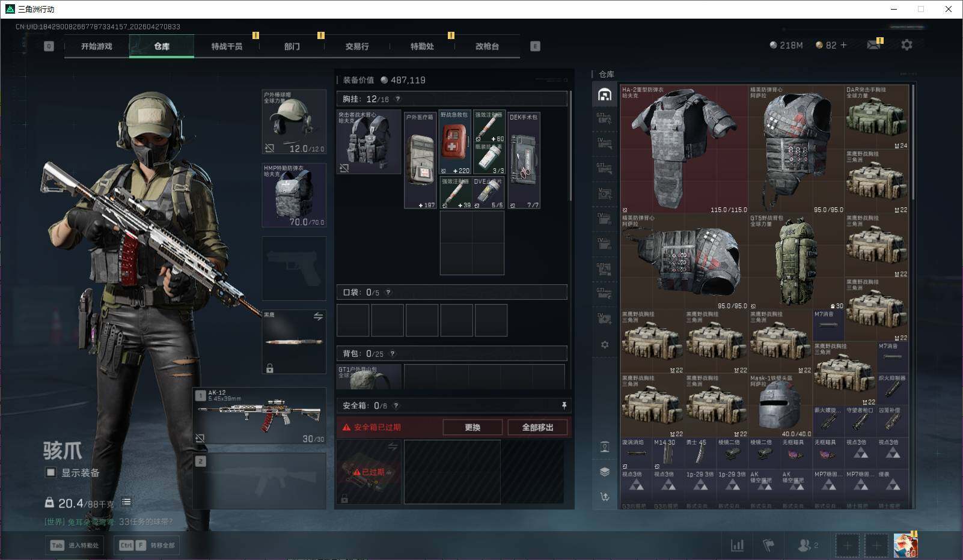963x560 pixels.
Task: Click the first squad invite plus slot
Action: (847, 545)
